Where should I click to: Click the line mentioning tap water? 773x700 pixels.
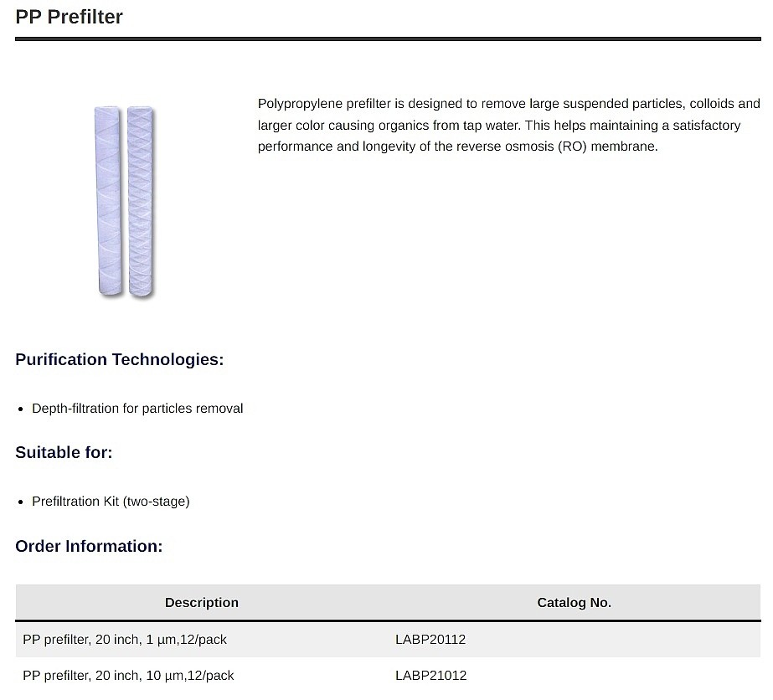click(x=499, y=126)
